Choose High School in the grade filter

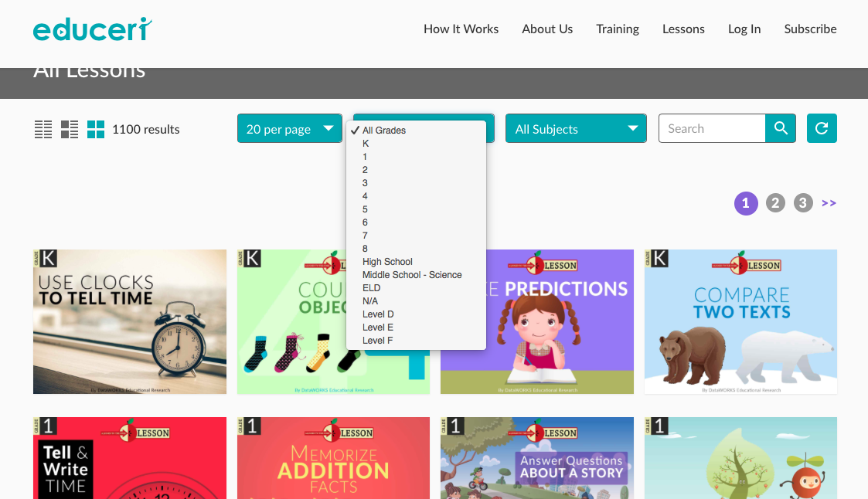point(386,261)
